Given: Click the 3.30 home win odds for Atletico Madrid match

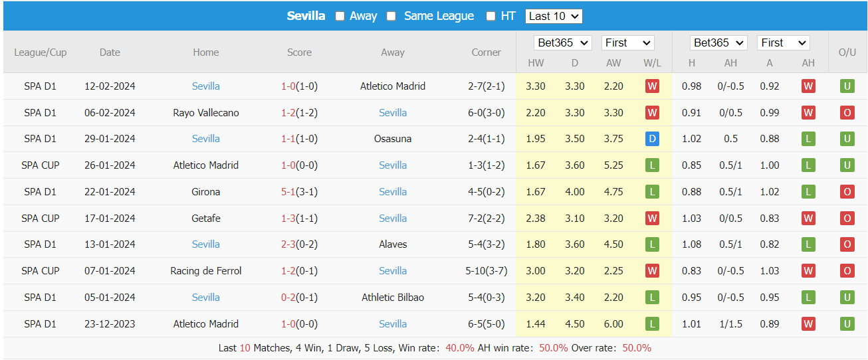Looking at the screenshot, I should [536, 86].
